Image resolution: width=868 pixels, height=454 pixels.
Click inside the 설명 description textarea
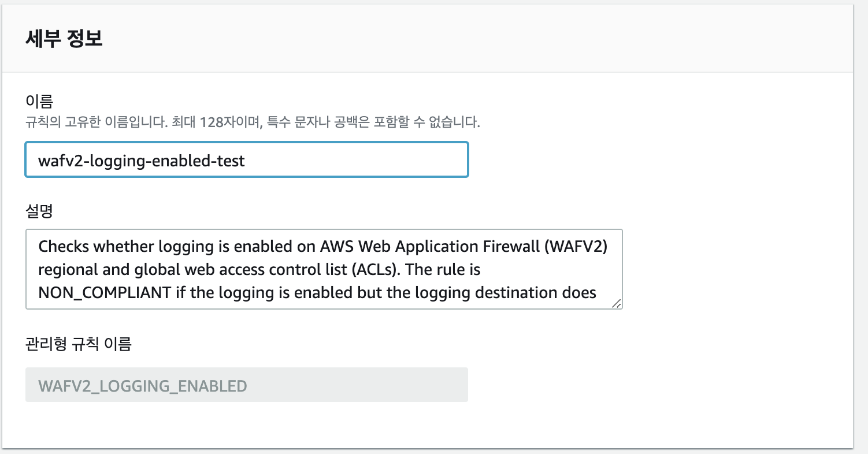click(324, 269)
